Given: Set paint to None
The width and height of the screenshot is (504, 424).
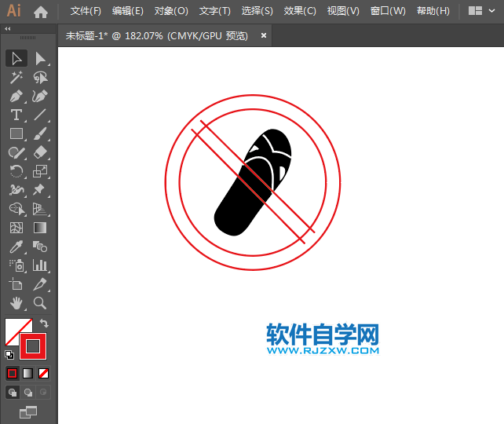Looking at the screenshot, I should [43, 374].
